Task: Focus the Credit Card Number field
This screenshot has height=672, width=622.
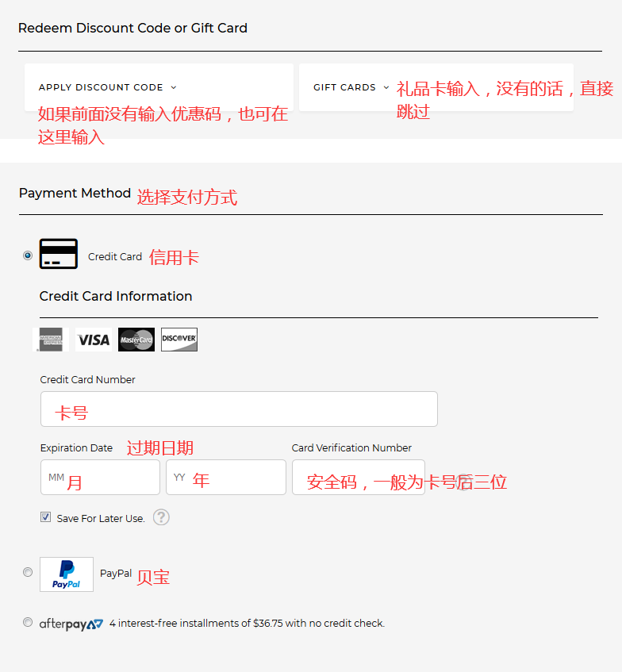Action: 239,409
